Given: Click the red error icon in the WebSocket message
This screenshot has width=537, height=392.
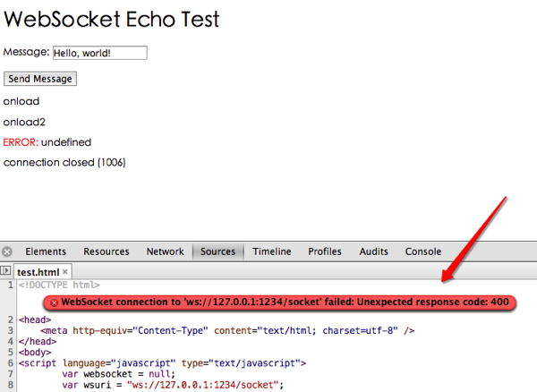Looking at the screenshot, I should point(54,303).
